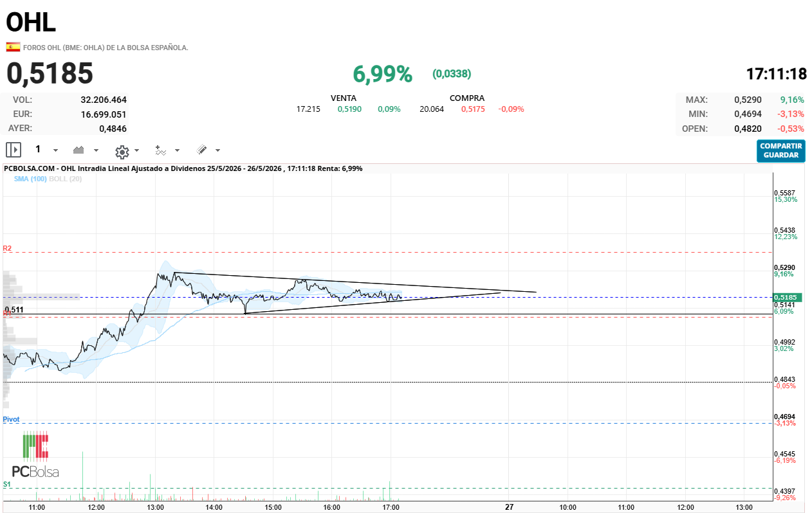Click the OPEN percentage -0,53%
This screenshot has height=513, width=812.
[x=789, y=128]
